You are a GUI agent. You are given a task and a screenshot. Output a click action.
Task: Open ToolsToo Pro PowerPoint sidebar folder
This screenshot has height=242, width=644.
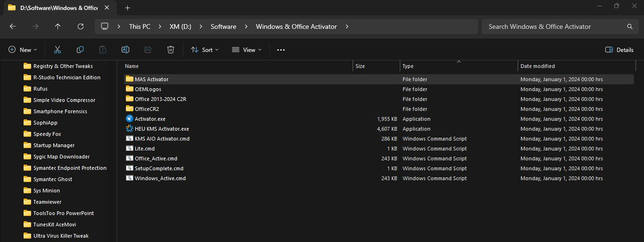[x=59, y=213]
